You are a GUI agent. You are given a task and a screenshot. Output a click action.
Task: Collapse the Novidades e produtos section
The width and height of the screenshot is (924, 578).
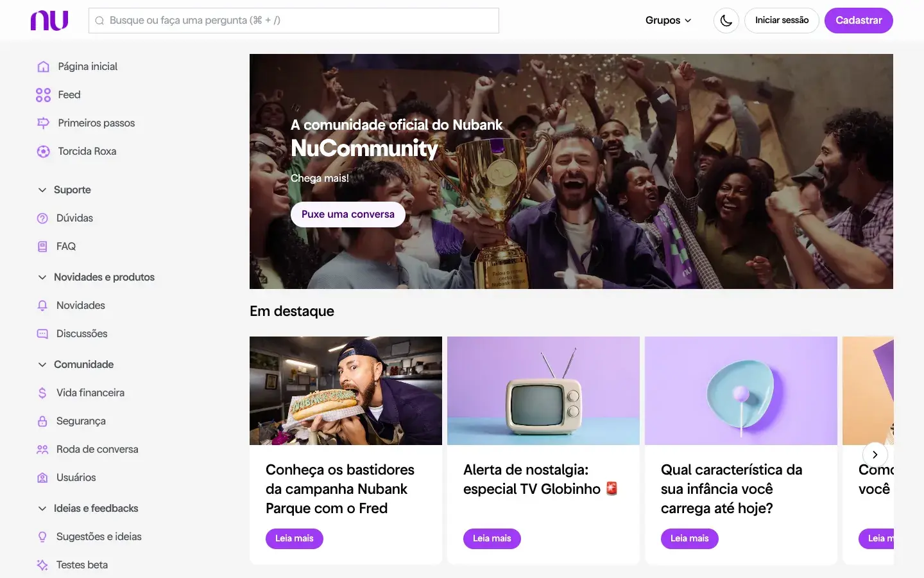[x=42, y=277]
